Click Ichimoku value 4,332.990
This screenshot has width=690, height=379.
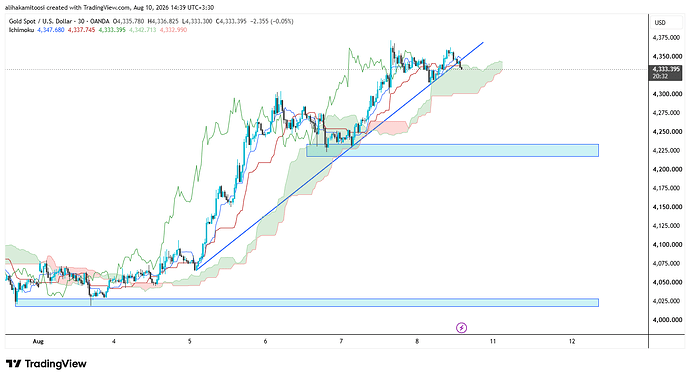(173, 30)
